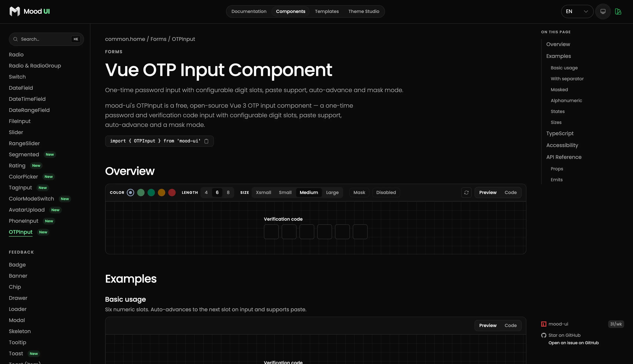Screen dimensions: 633x364
Task: Switch Overview panel to Preview tab
Action: coord(488,193)
